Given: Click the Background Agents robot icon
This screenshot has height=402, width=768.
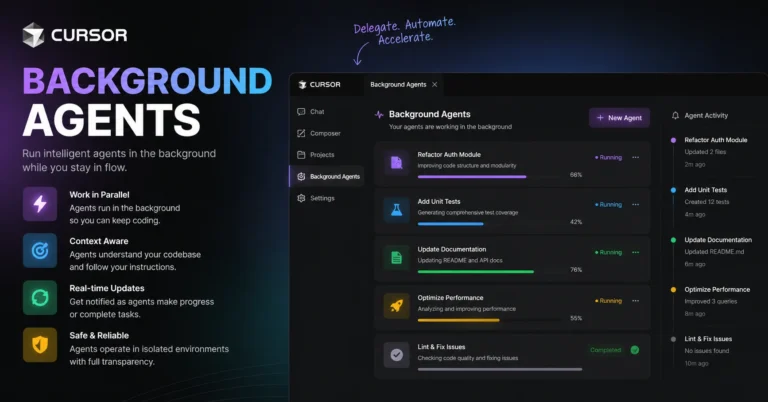Looking at the screenshot, I should click(x=301, y=176).
